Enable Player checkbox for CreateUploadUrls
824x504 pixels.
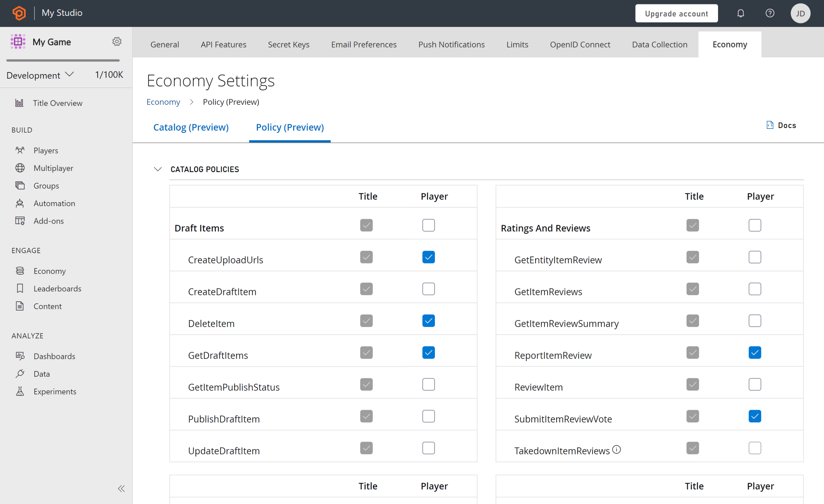428,257
